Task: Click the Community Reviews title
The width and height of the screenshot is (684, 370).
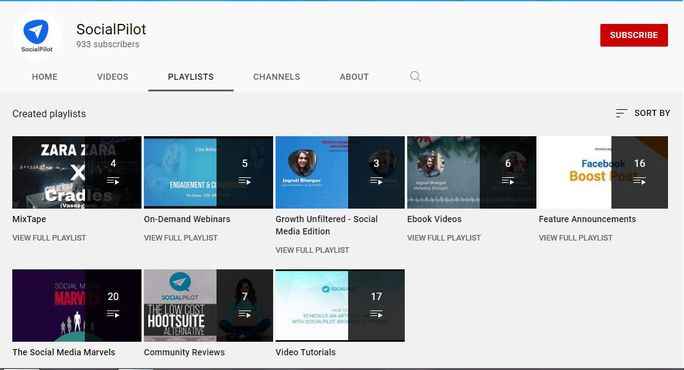Action: (184, 352)
